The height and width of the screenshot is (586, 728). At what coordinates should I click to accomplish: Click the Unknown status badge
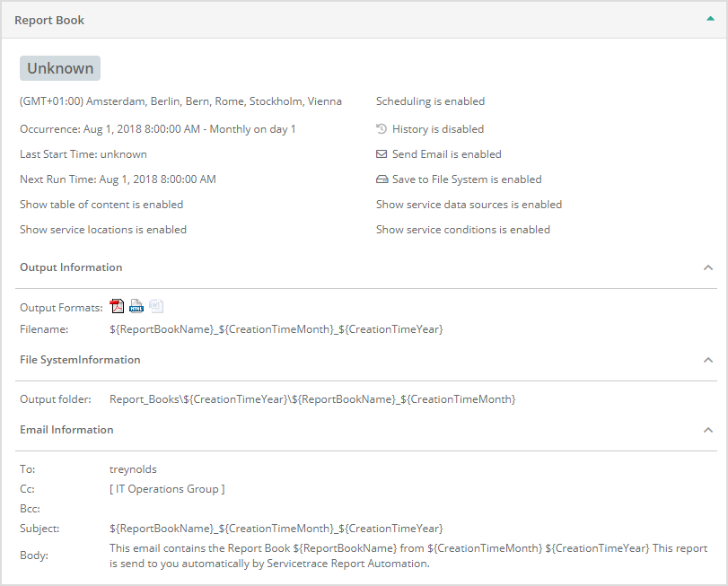[60, 68]
